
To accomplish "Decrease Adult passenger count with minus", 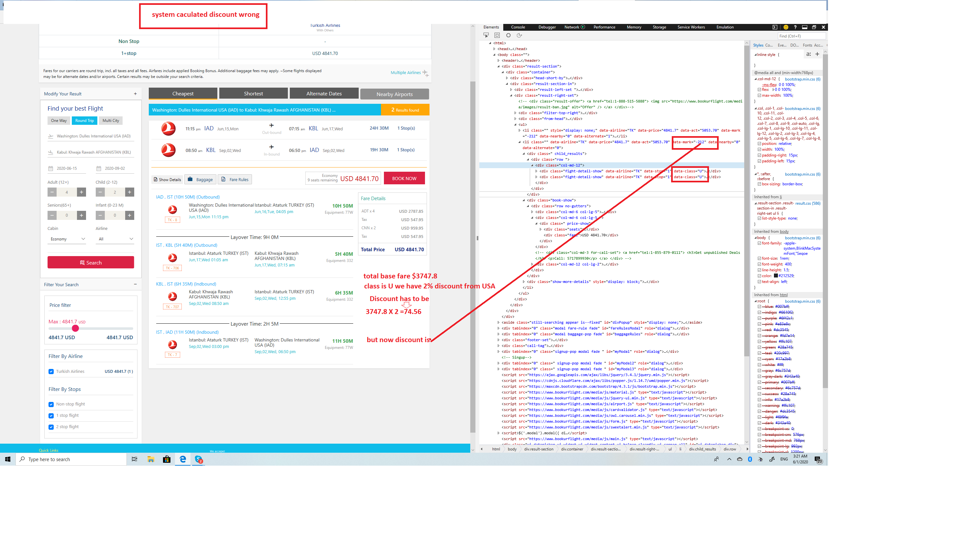I will (x=52, y=192).
